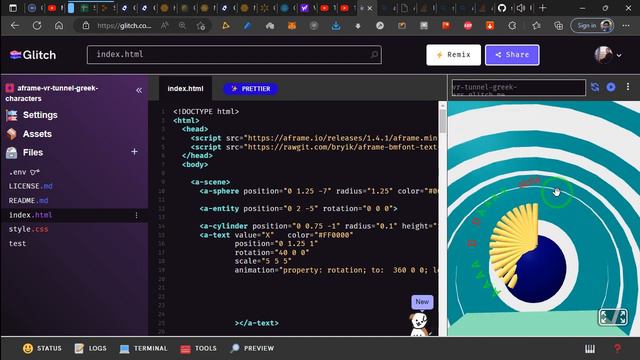The width and height of the screenshot is (640, 360).
Task: Open the Assets section
Action: point(37,134)
